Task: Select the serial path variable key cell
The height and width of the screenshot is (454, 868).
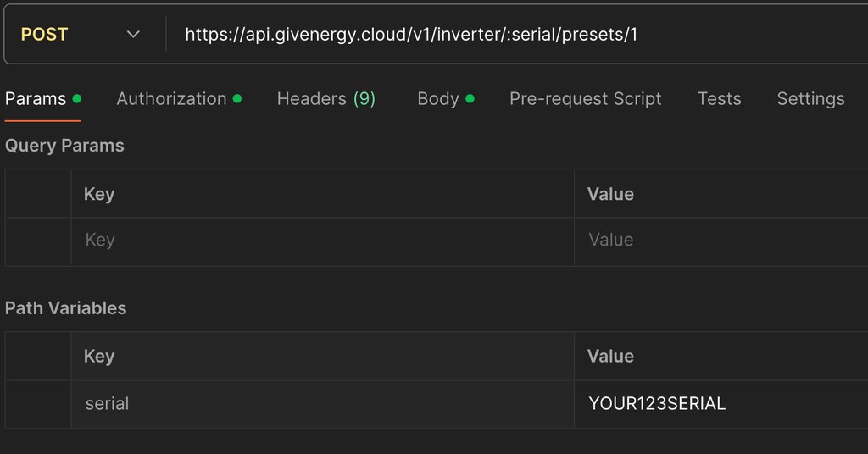Action: click(x=322, y=404)
